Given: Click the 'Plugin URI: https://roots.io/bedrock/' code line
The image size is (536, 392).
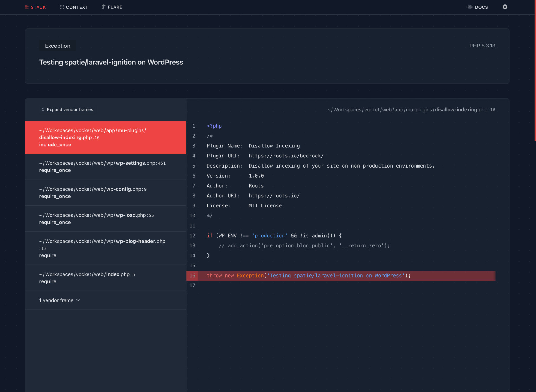Looking at the screenshot, I should (x=265, y=156).
